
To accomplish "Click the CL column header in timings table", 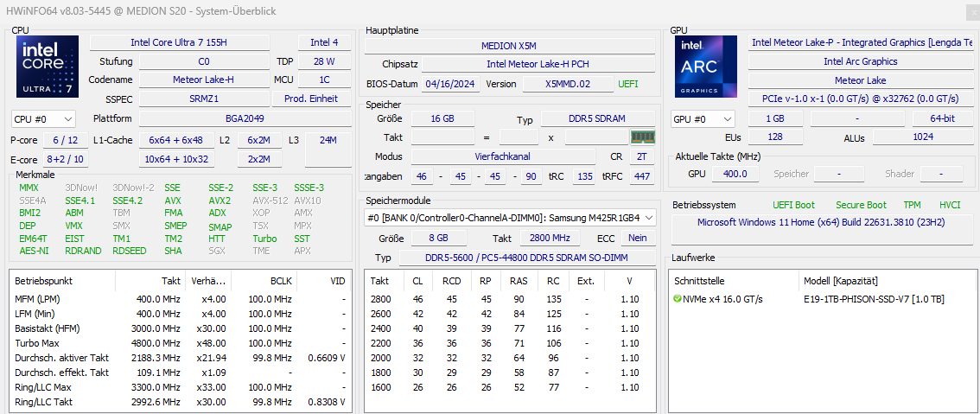I will click(x=417, y=281).
